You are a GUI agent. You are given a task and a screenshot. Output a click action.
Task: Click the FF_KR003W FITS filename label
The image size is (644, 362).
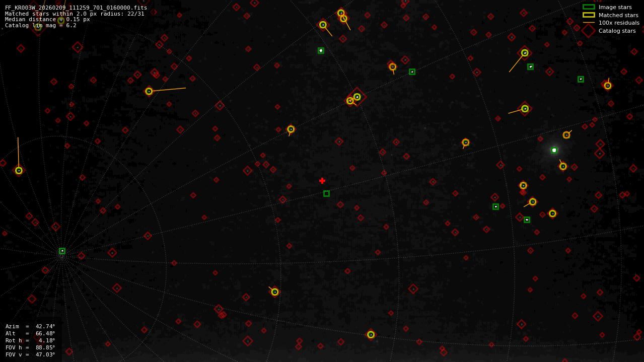point(75,7)
